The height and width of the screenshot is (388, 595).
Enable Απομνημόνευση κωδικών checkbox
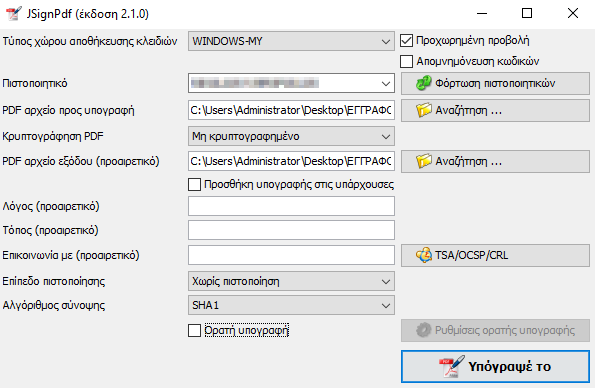[x=406, y=61]
